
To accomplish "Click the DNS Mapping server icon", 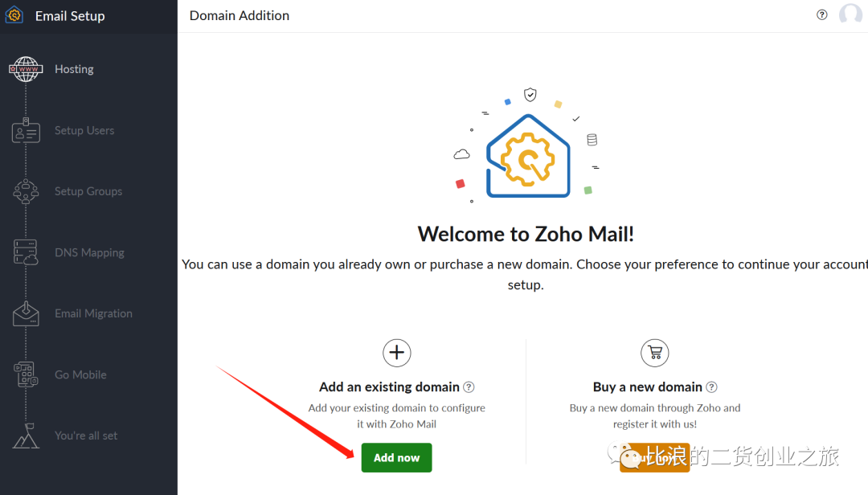I will [x=27, y=252].
